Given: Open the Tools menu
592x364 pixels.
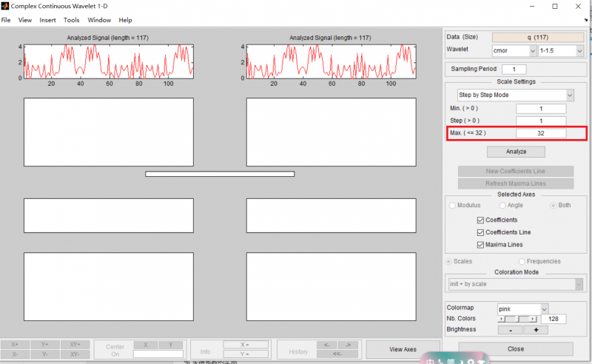Looking at the screenshot, I should click(72, 20).
